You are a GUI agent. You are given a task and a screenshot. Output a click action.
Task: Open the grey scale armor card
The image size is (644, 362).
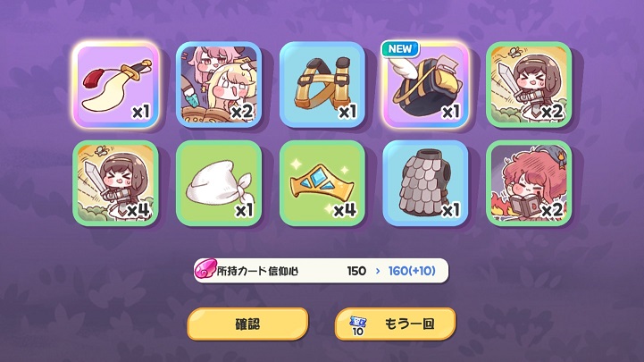[425, 183]
